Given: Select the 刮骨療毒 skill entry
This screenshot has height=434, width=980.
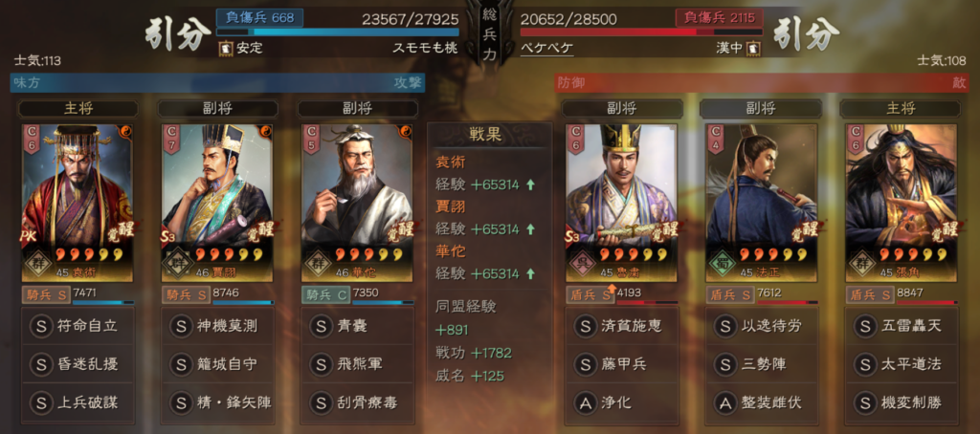Looking at the screenshot, I should click(x=357, y=402).
